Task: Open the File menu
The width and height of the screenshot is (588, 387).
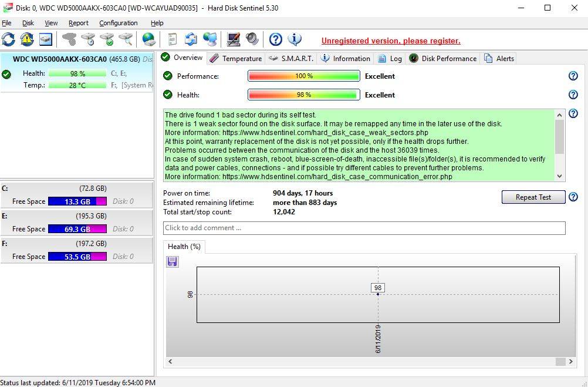Action: click(7, 23)
